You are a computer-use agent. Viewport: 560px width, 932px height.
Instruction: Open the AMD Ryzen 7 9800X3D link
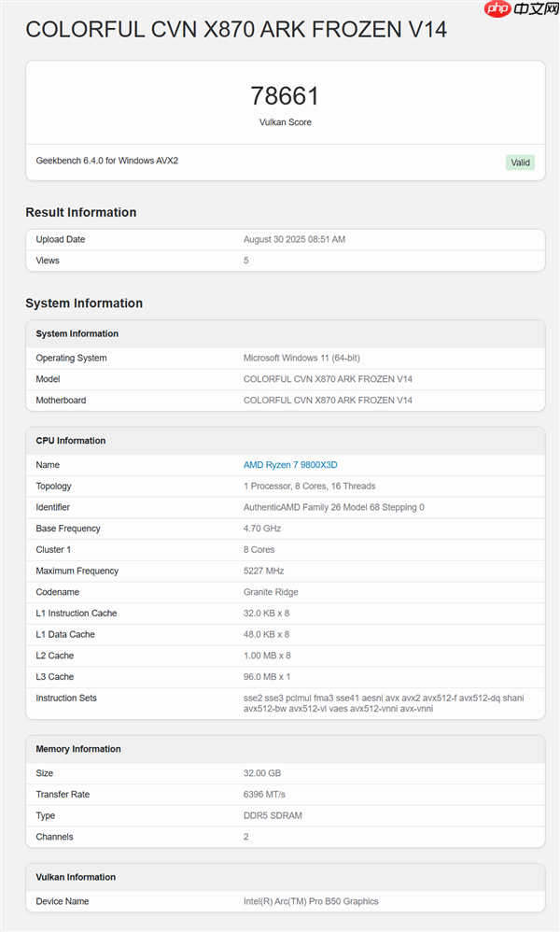click(x=290, y=465)
